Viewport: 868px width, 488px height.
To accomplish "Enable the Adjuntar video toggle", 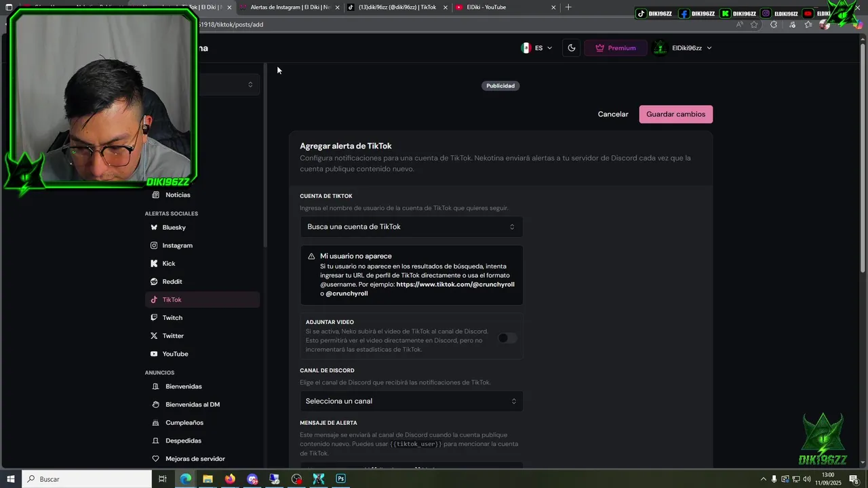I will pos(507,338).
